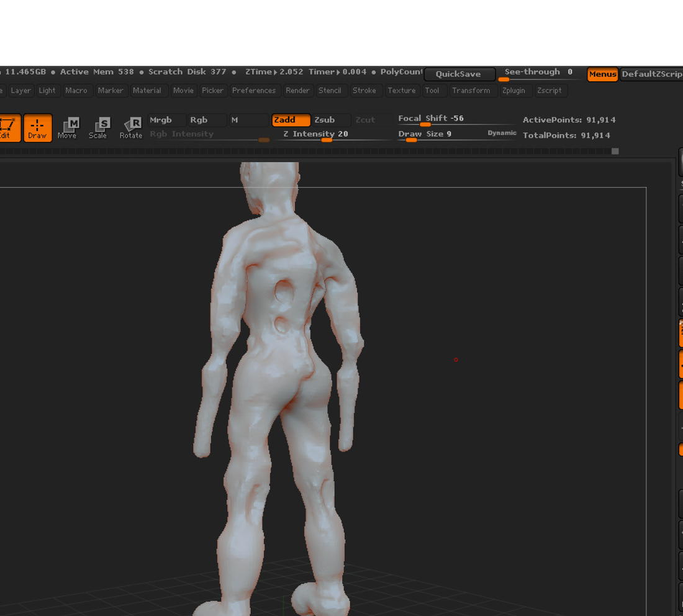Image resolution: width=683 pixels, height=616 pixels.
Task: Toggle the Menus button
Action: click(602, 74)
